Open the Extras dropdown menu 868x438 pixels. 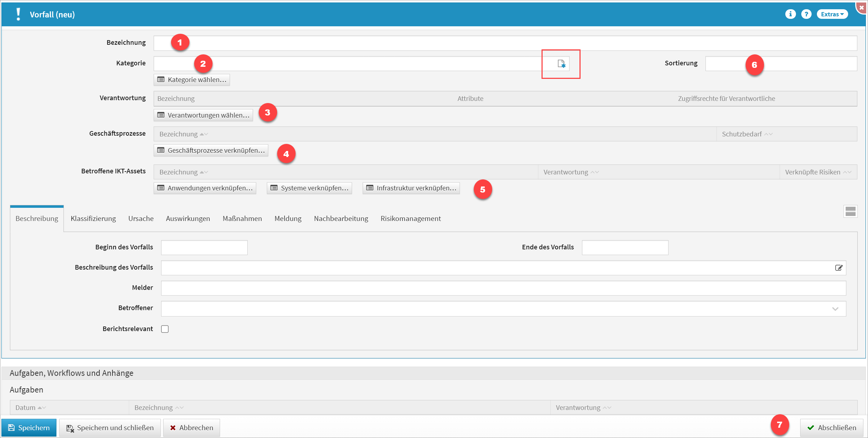832,14
